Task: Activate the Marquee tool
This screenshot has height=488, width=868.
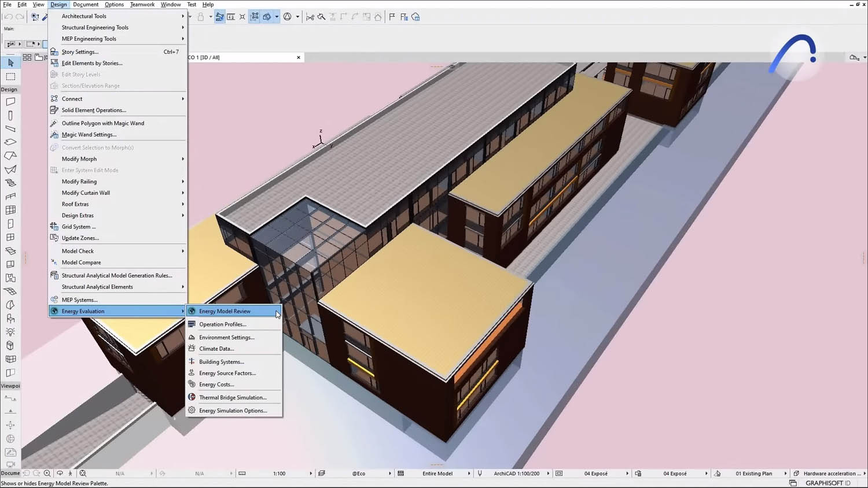Action: [10, 76]
